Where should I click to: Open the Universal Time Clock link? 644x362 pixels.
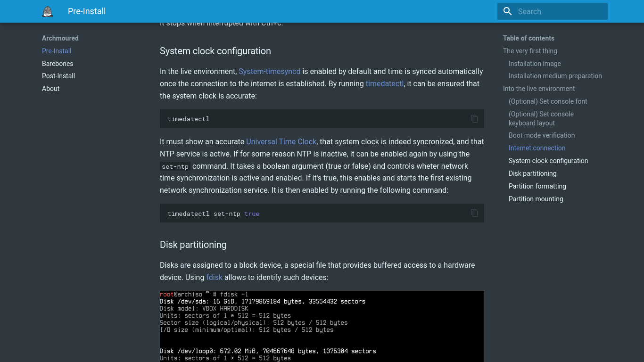pos(281,141)
